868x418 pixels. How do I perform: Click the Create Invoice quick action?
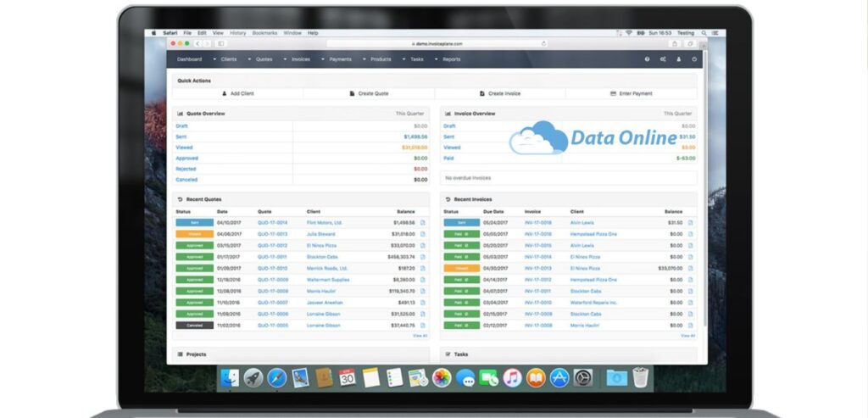[500, 93]
